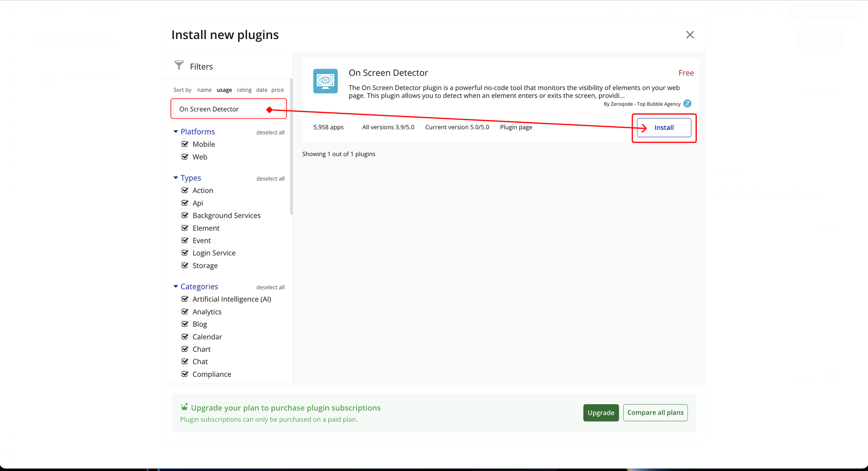The width and height of the screenshot is (868, 471).
Task: Collapse the Types filter section
Action: click(x=175, y=178)
